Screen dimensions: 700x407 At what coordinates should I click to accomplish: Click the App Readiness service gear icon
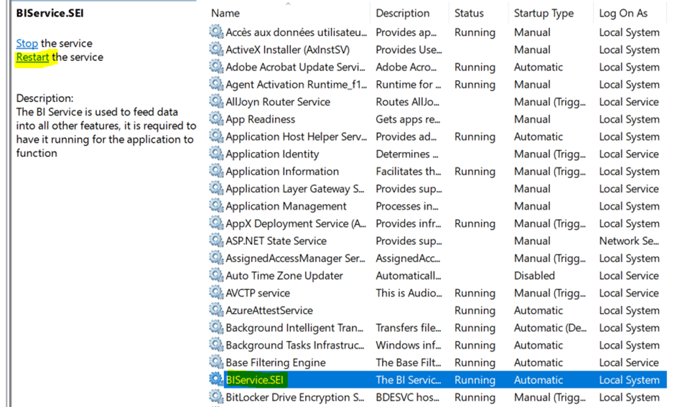216,119
